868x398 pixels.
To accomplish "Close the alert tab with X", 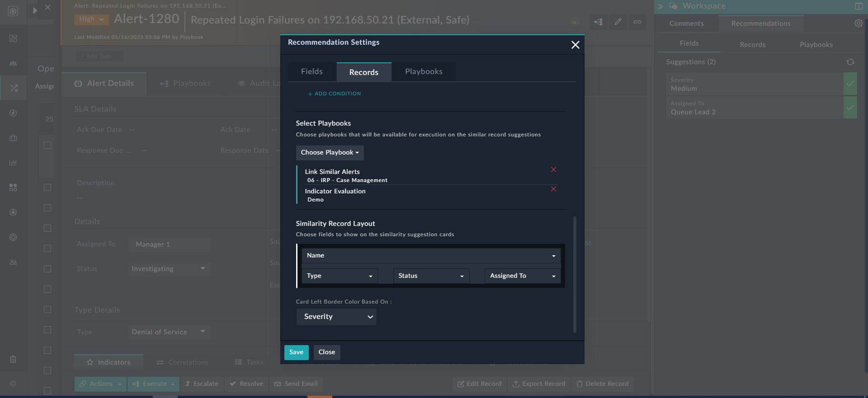I will pos(47,8).
